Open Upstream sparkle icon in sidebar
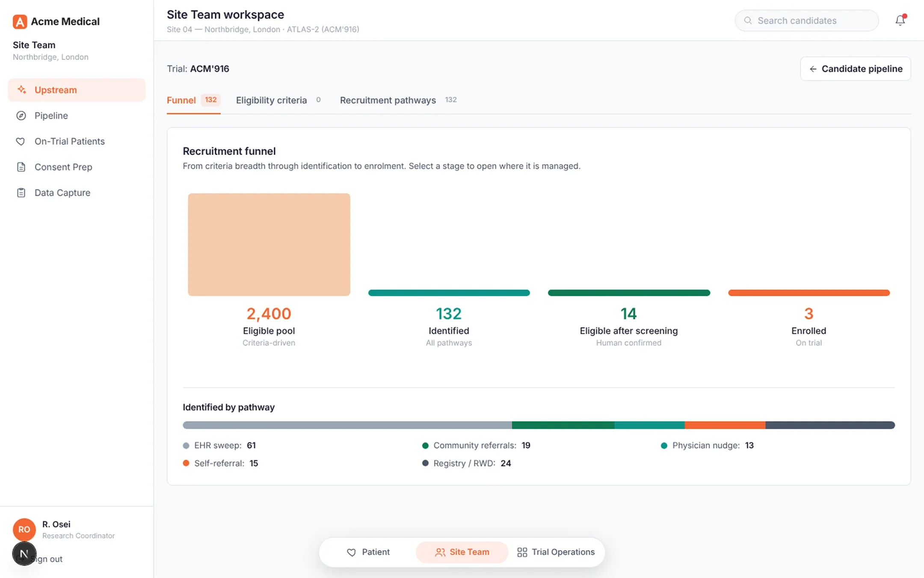The width and height of the screenshot is (924, 578). click(21, 89)
